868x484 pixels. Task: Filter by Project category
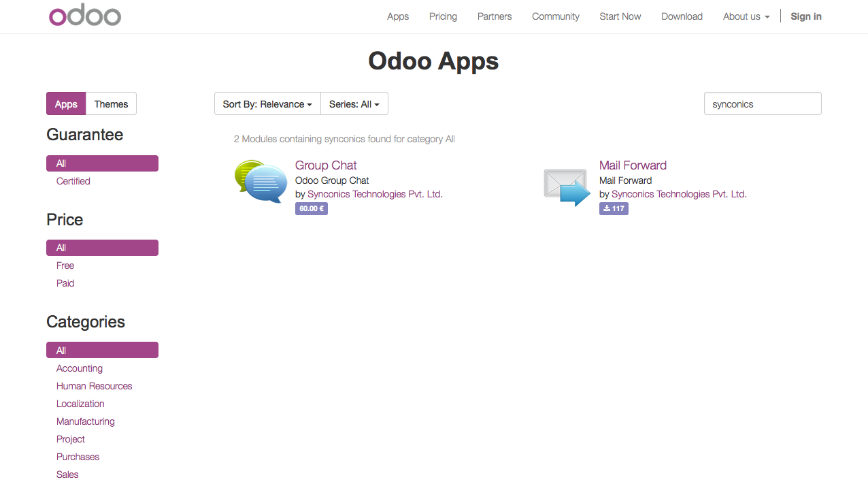click(71, 439)
